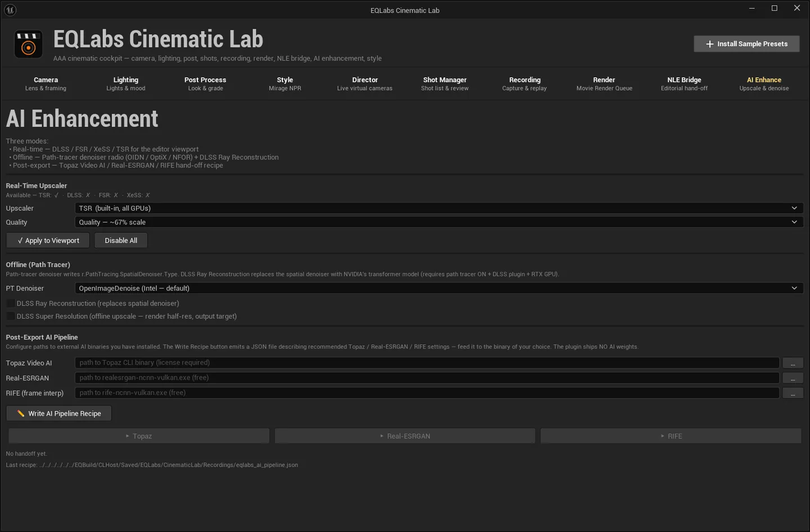Minimize the EQLabs Cinematic Lab window
810x532 pixels.
(752, 8)
